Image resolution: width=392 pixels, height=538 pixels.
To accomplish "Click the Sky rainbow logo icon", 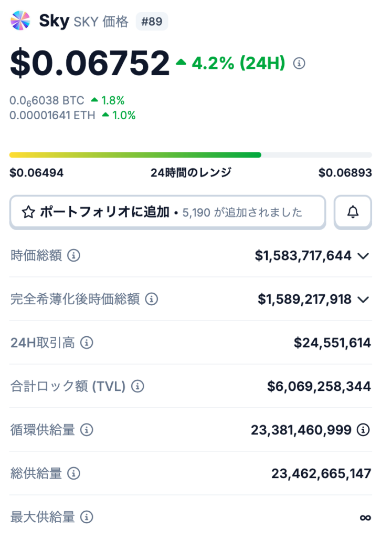I will click(20, 22).
